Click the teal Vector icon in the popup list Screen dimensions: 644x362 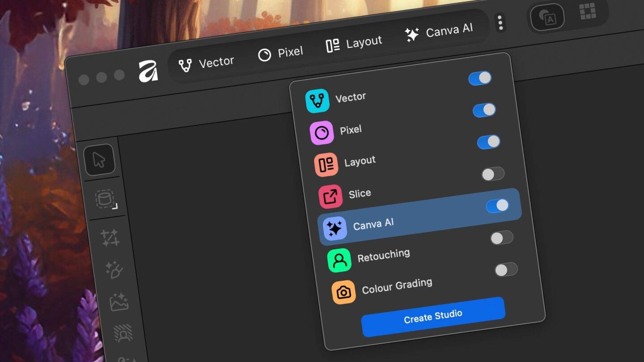click(x=318, y=101)
